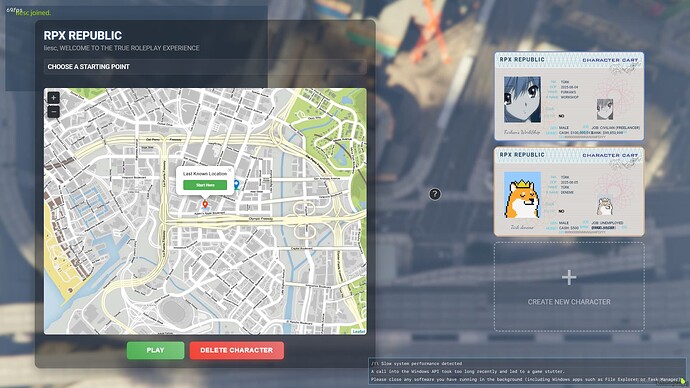The height and width of the screenshot is (388, 690).
Task: Click the RPX REPUBLIC panel title
Action: (x=83, y=36)
